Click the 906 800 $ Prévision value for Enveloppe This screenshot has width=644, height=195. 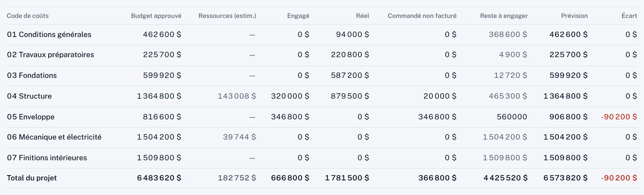click(x=568, y=117)
